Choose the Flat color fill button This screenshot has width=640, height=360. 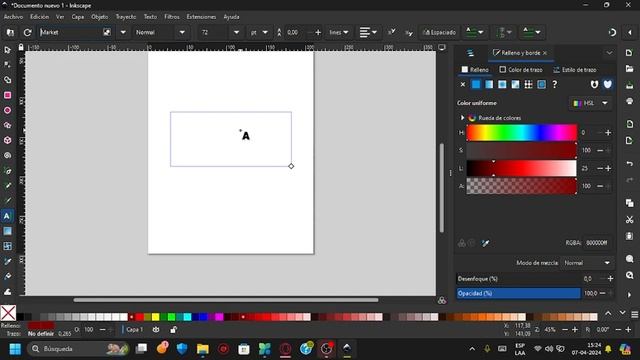pos(476,84)
